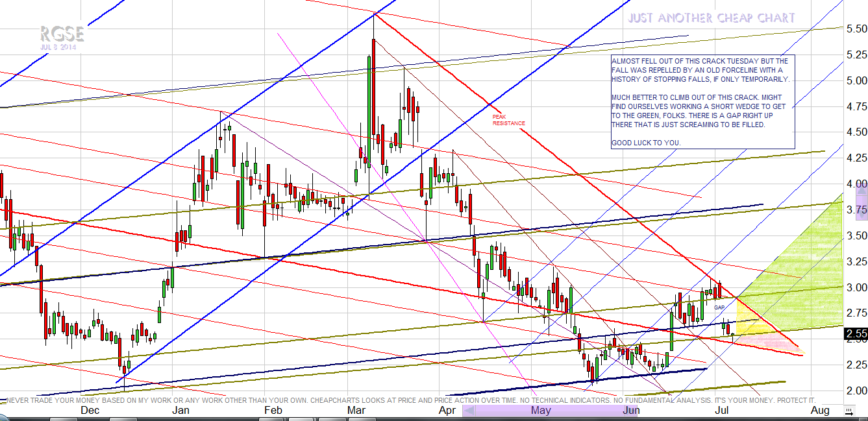Click the PEAK RESISTANCE annotation label

tap(508, 120)
